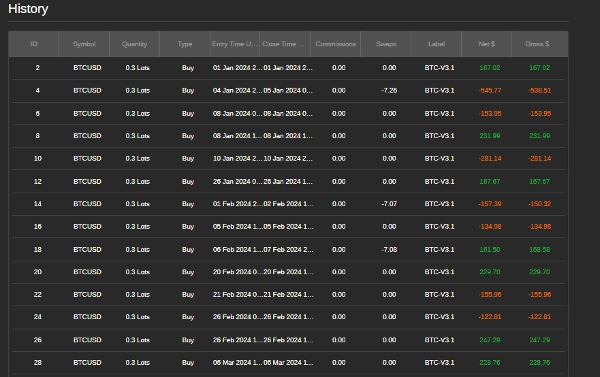Screen dimensions: 600x377
Task: Sort by the Swaps column header
Action: [x=386, y=44]
